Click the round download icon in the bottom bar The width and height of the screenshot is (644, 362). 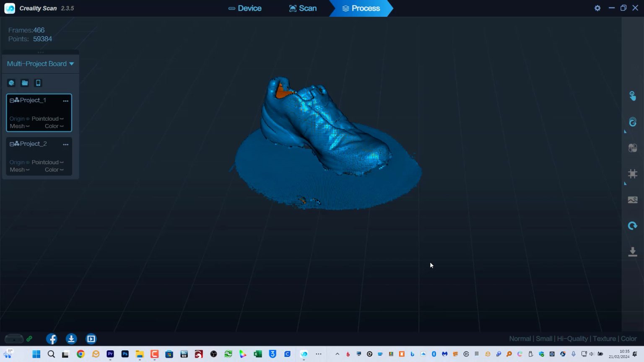(x=71, y=339)
